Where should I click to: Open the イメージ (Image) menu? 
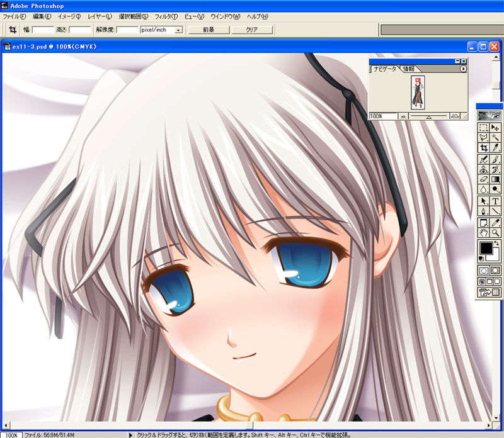[x=69, y=16]
